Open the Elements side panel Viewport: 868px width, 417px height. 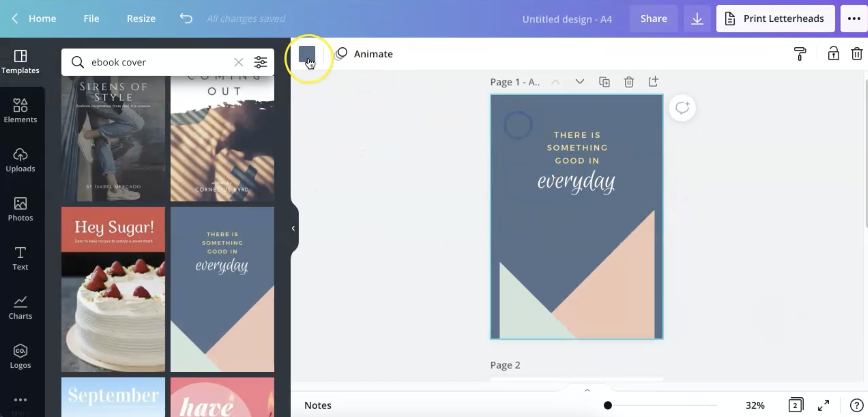pos(20,111)
